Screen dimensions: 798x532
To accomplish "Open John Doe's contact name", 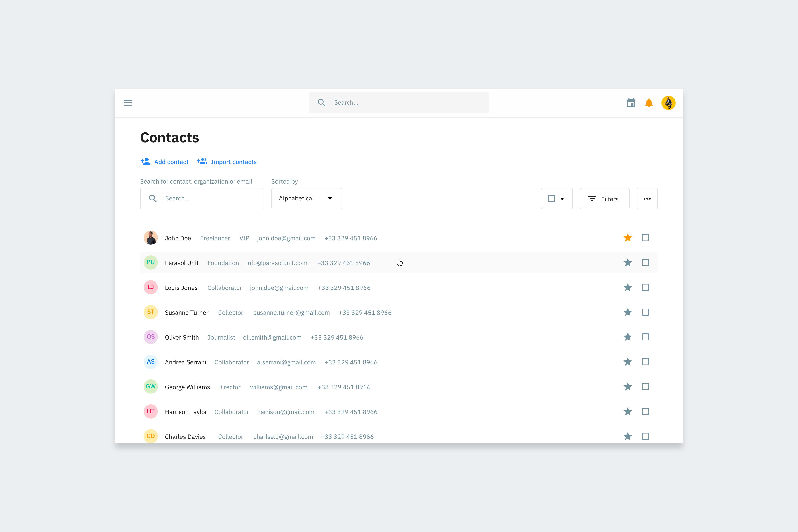I will pos(178,238).
